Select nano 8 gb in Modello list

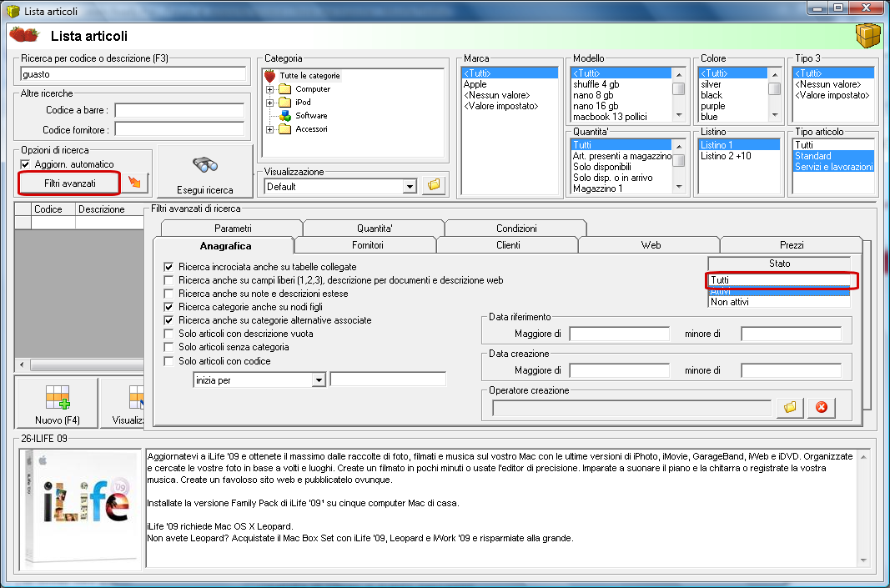(x=621, y=95)
